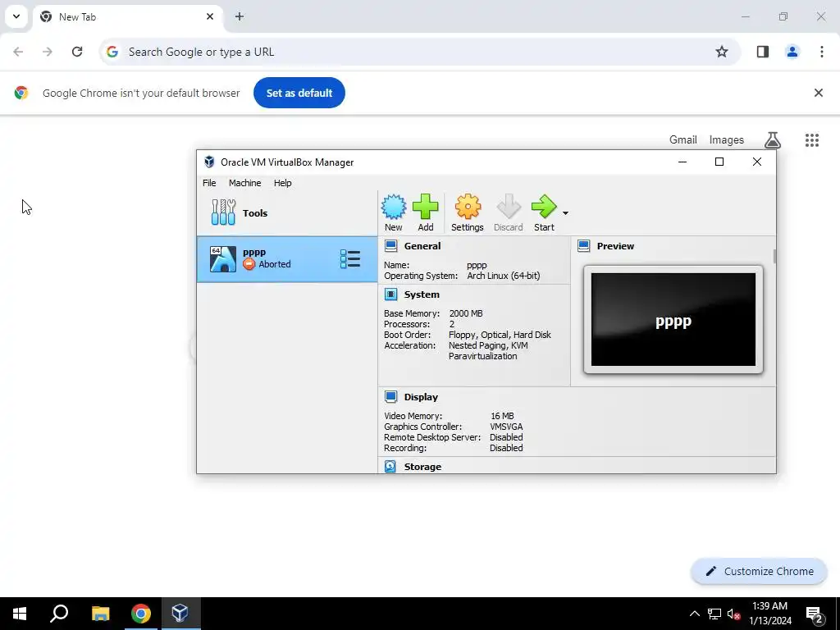The height and width of the screenshot is (630, 840).
Task: Open the General settings heading link
Action: [422, 246]
